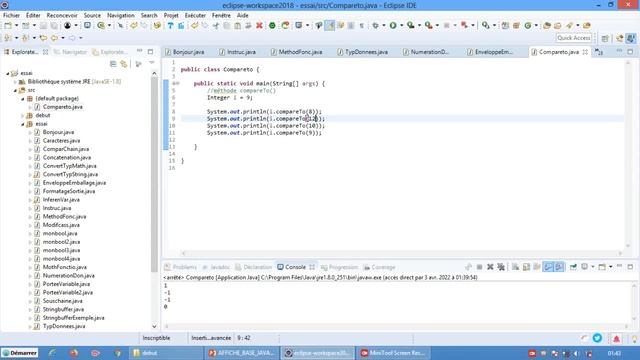This screenshot has height=360, width=640.
Task: Open AFFICHE_BASE_JAVA PowerPoint taskbar button
Action: click(241, 353)
